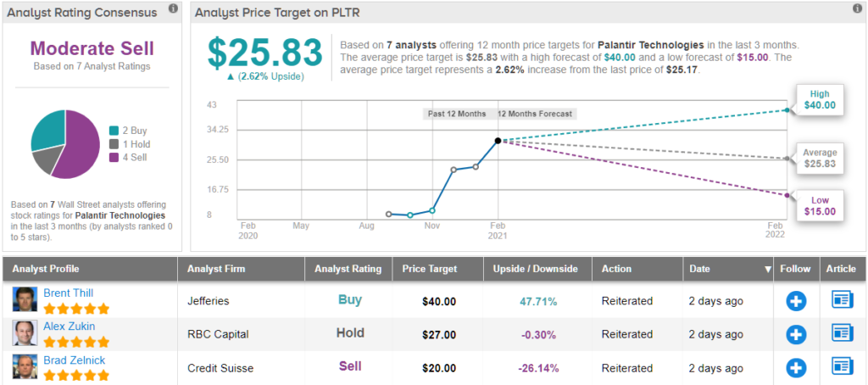Click info icon on Analyst Rating Consensus panel
Image resolution: width=868 pixels, height=385 pixels.
tap(174, 9)
